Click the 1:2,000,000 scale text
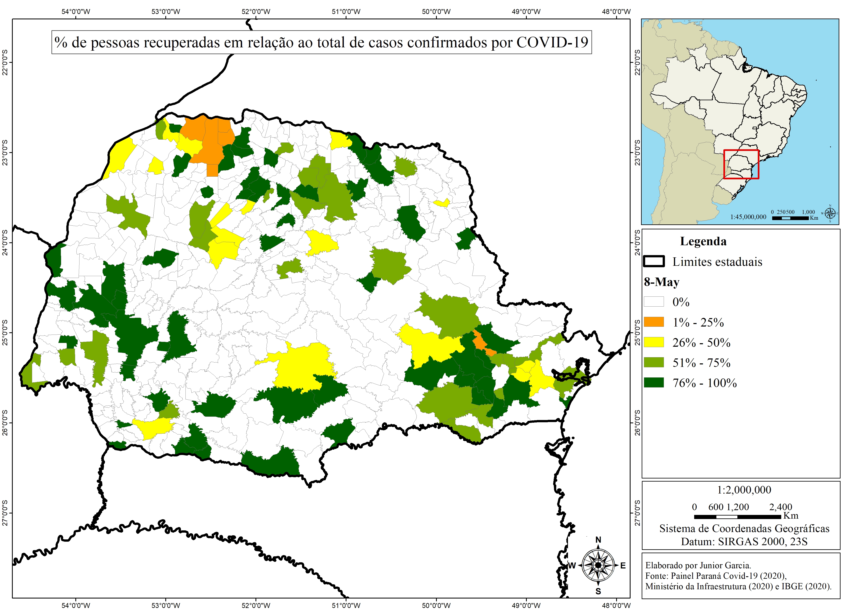 click(x=744, y=490)
